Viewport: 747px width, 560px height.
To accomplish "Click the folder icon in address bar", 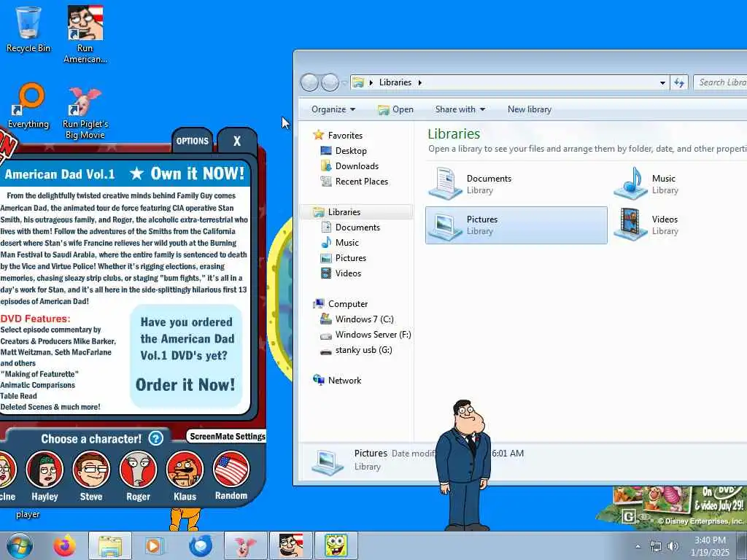I will tap(358, 82).
